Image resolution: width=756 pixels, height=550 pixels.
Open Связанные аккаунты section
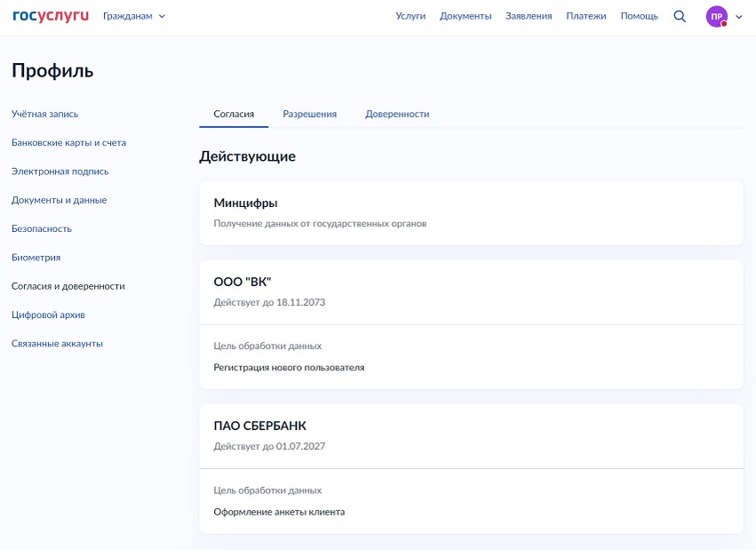tap(57, 344)
